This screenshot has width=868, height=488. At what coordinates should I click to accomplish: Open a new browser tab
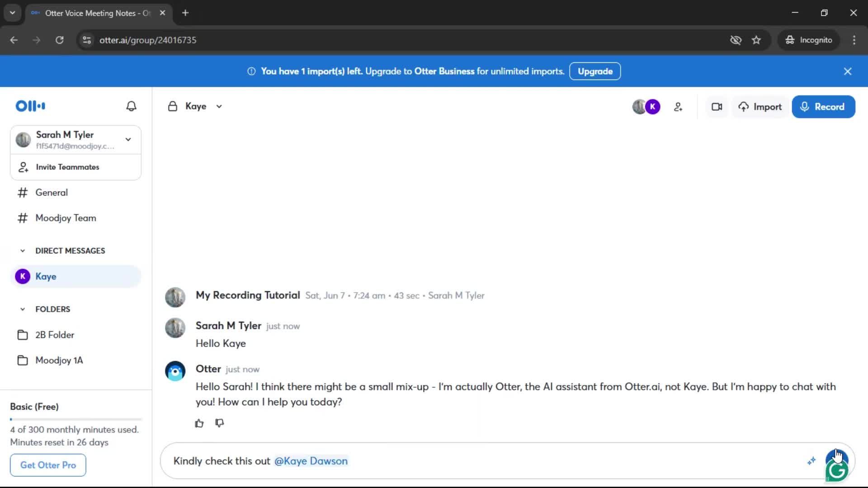pos(185,13)
